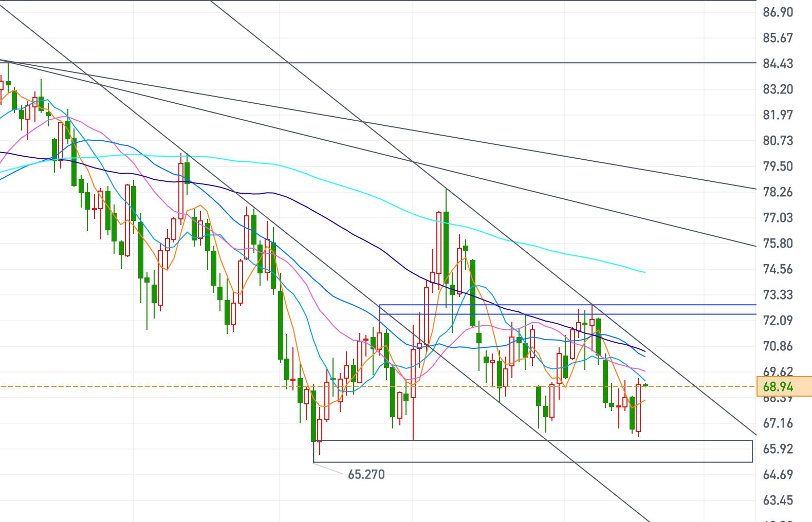Screen dimensions: 812x522
Task: Select the 67.16 price scale value
Action: click(x=778, y=423)
